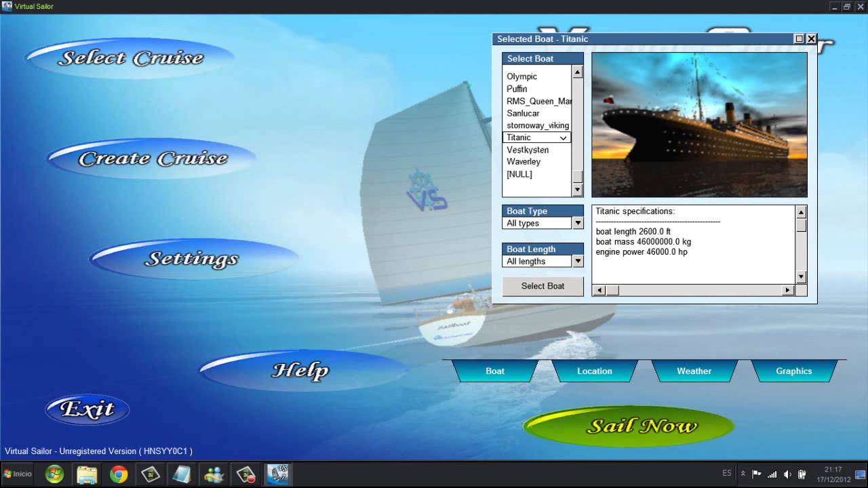Click the boat mass 46000000.0 kg line
The image size is (868, 488).
pos(644,242)
